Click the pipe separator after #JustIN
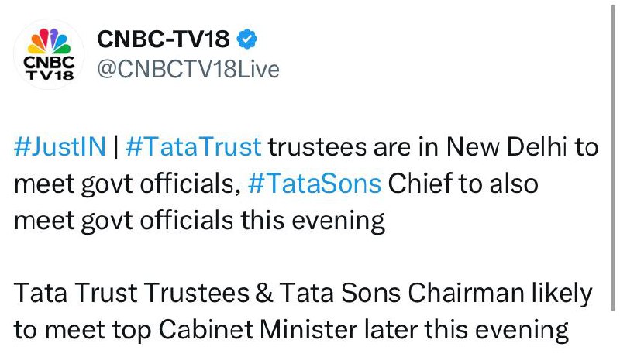Viewport: 620px width, 364px height. 113,148
